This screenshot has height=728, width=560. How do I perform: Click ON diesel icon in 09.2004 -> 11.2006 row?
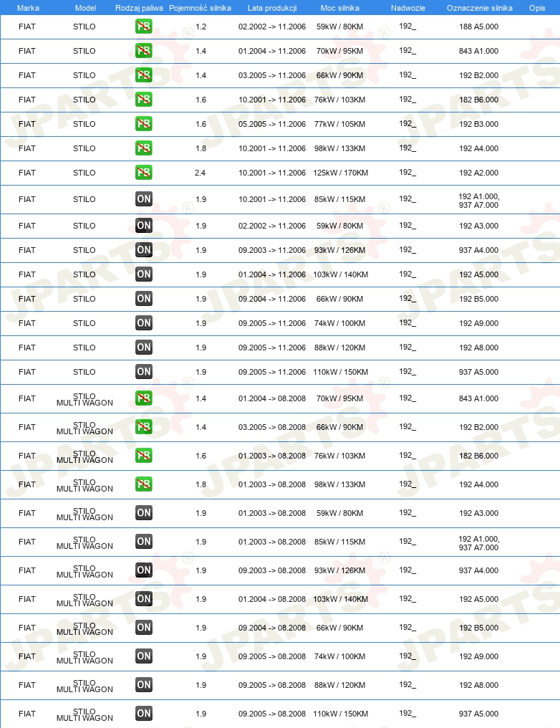tap(144, 299)
